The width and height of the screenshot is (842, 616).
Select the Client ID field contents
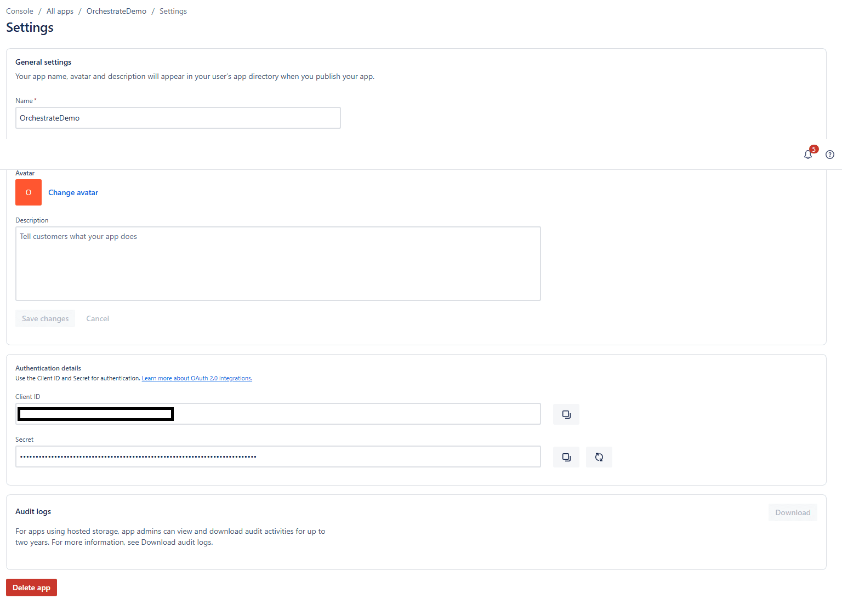pyautogui.click(x=278, y=414)
